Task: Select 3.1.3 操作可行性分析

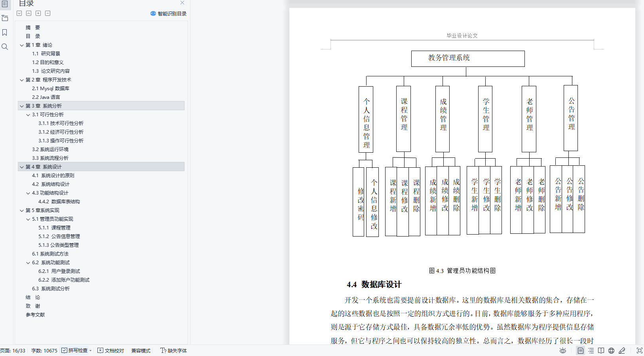Action: [x=61, y=141]
